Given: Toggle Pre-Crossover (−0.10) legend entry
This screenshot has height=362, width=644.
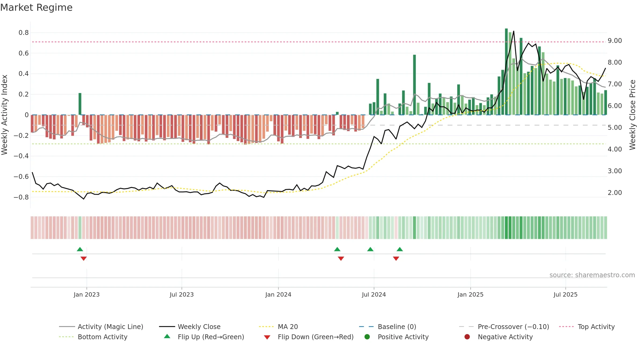Looking at the screenshot, I should tap(504, 327).
